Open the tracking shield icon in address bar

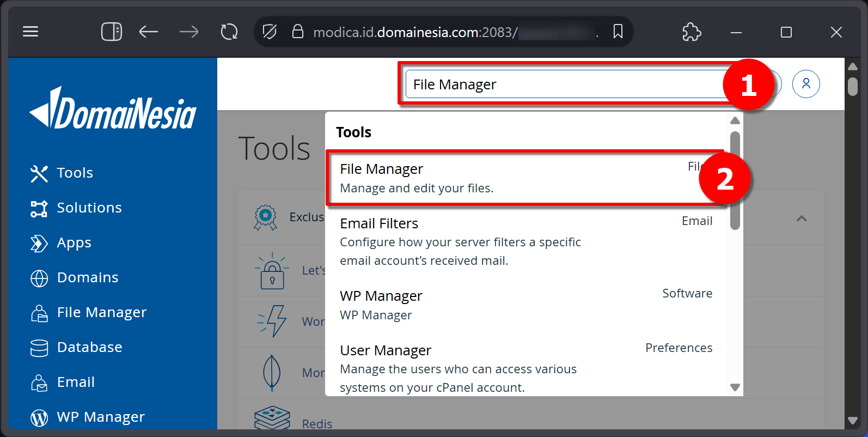270,32
